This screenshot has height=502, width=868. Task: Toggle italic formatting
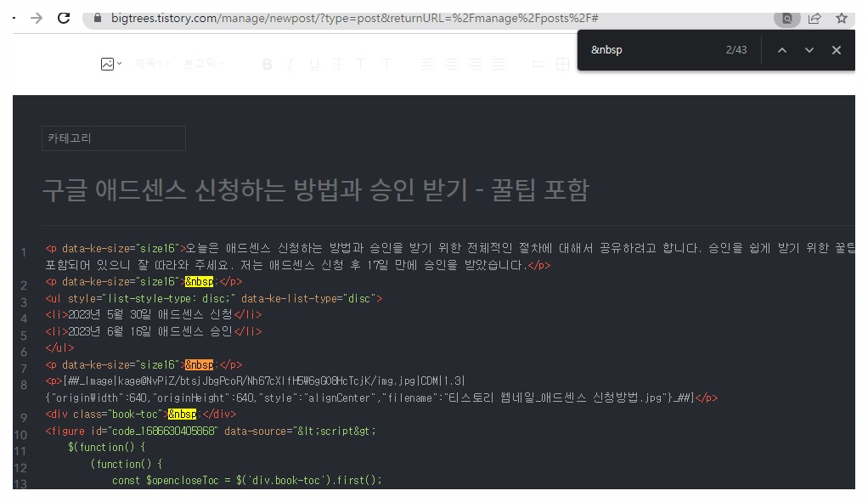point(290,65)
